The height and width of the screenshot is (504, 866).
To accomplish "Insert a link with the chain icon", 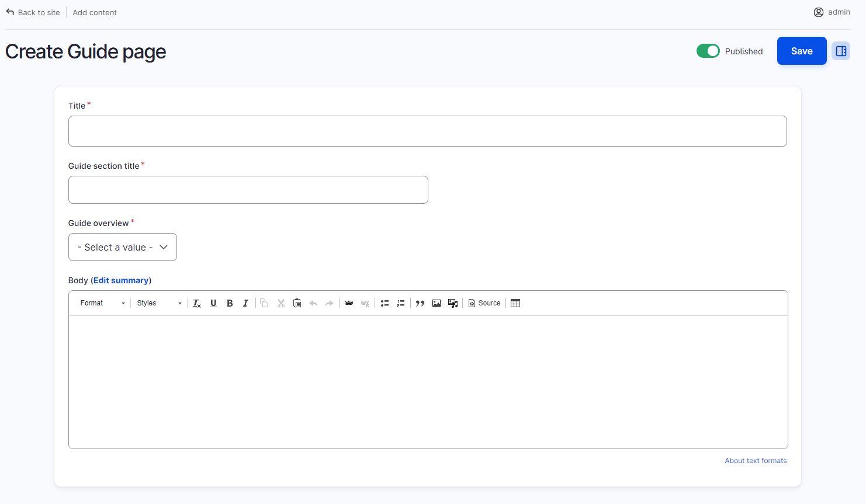I will [349, 303].
